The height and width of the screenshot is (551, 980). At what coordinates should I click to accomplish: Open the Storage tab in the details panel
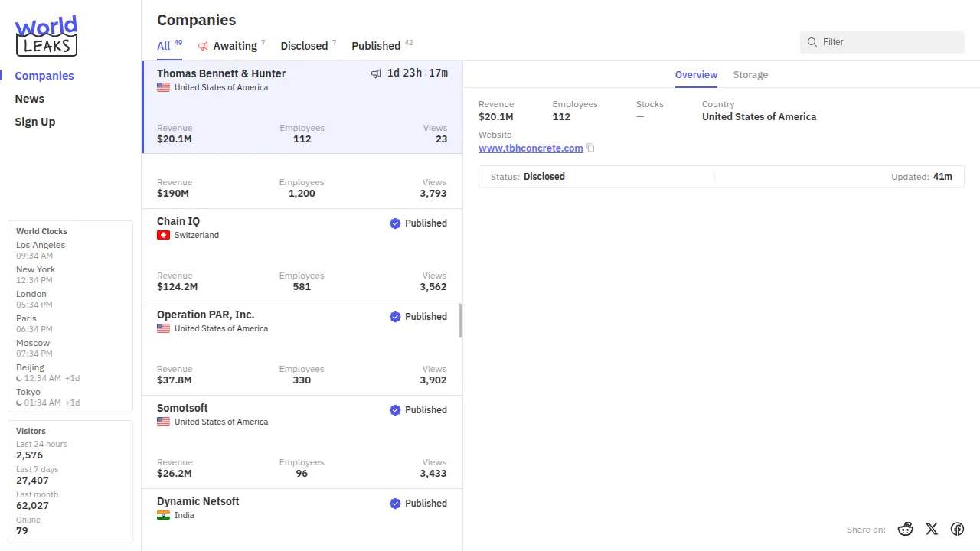750,75
